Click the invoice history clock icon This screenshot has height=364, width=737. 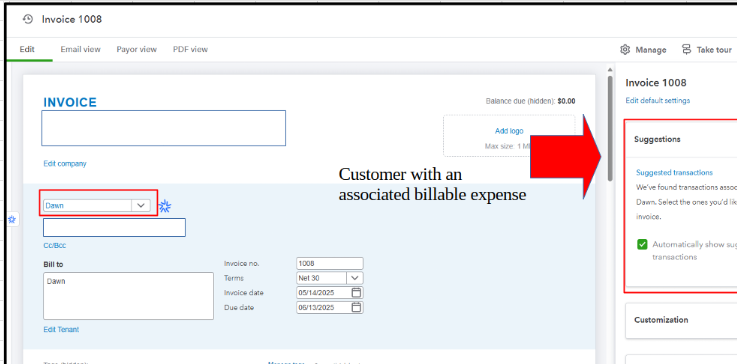click(x=28, y=19)
